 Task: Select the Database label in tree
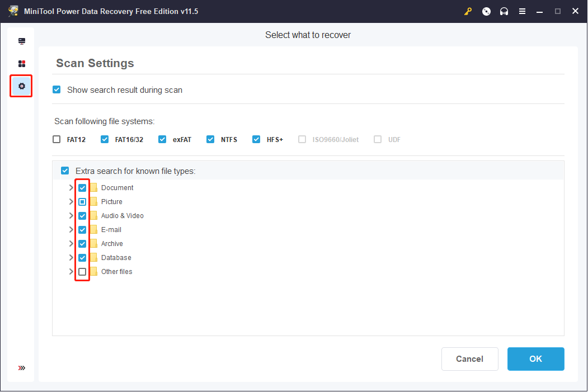point(116,257)
